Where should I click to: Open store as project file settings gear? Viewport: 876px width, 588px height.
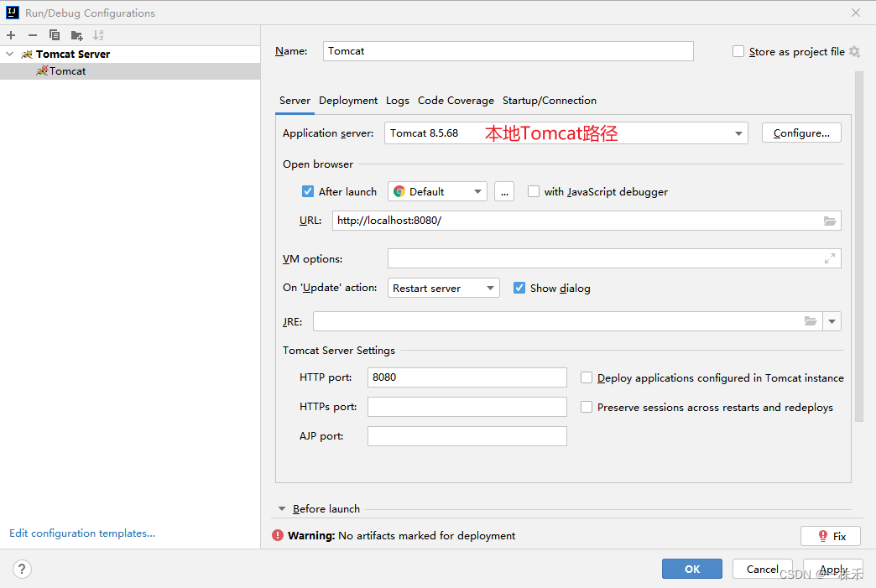854,51
